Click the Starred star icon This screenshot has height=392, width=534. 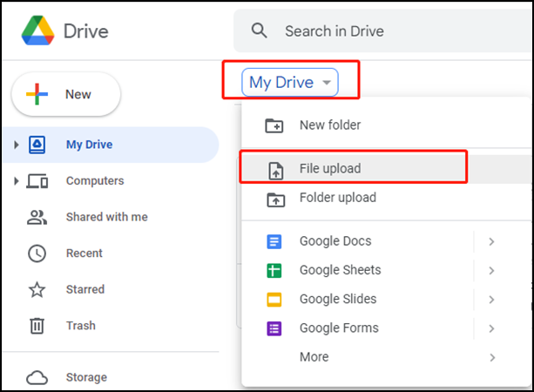click(37, 289)
